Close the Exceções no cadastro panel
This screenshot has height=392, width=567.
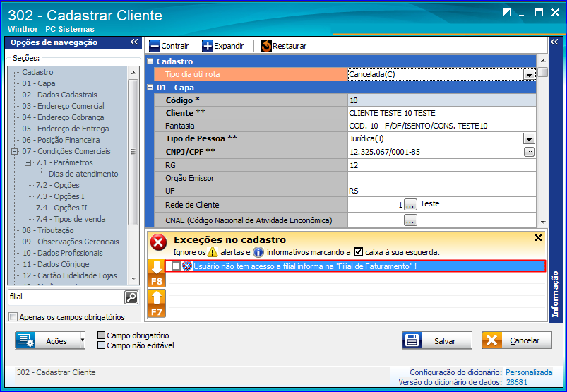pos(538,237)
